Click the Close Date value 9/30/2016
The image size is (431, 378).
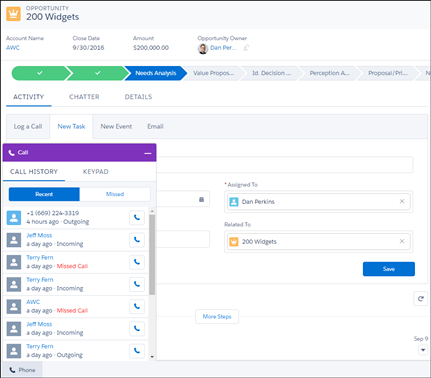[88, 48]
